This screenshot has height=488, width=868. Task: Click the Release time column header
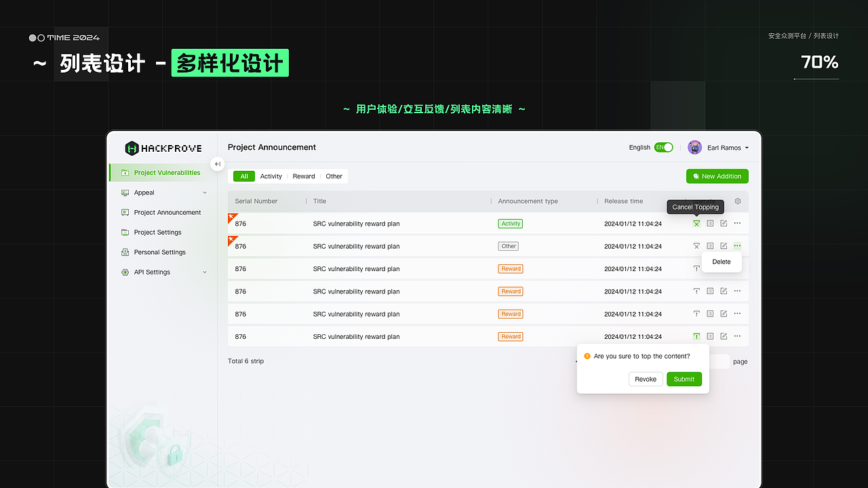tap(624, 201)
